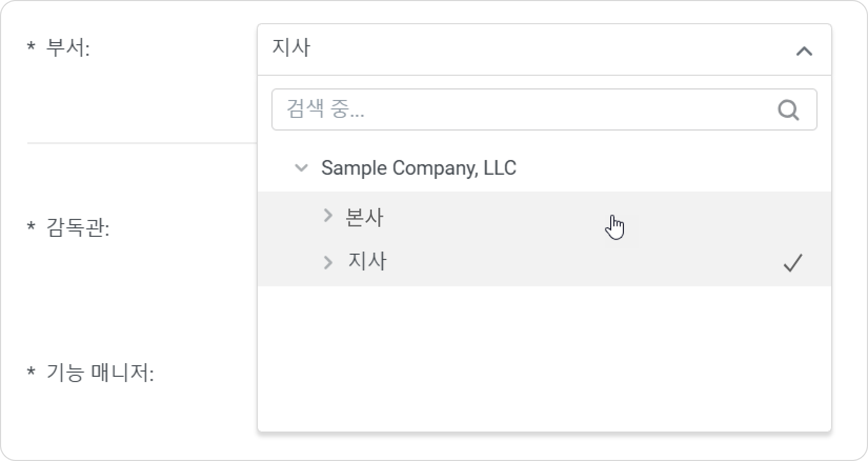The height and width of the screenshot is (461, 868).
Task: Click the required asterisk beside 감독관
Action: (31, 227)
